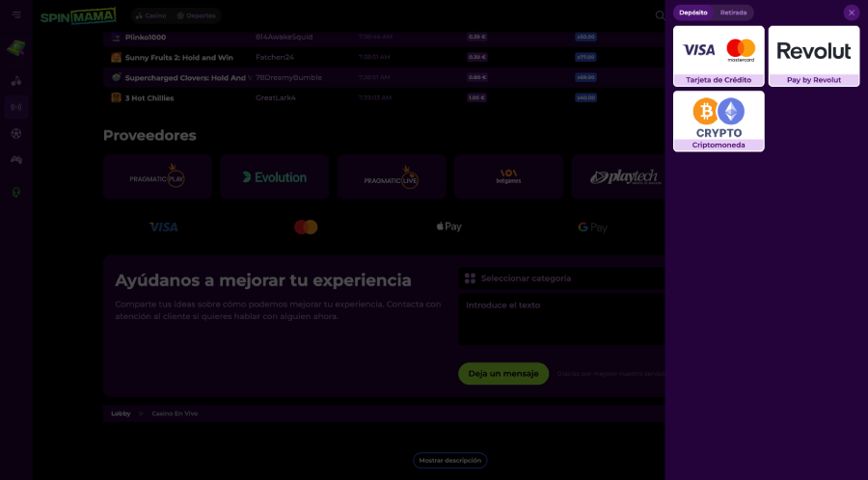Open the hamburger menu icon
Screen dimensions: 868x480
pyautogui.click(x=16, y=14)
